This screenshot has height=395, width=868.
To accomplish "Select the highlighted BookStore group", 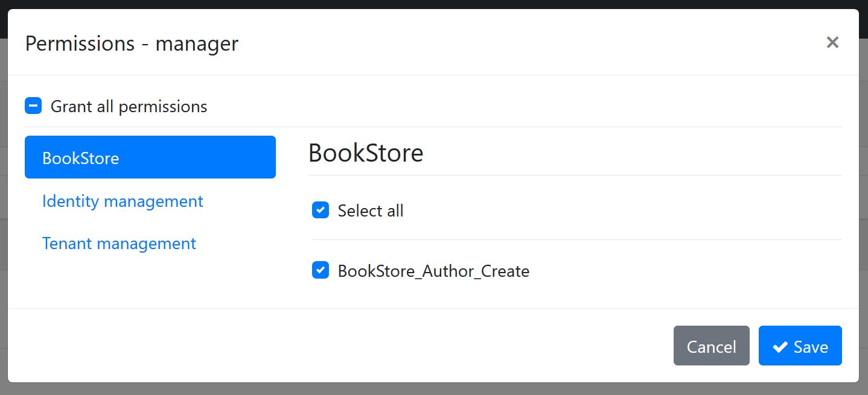I will click(x=150, y=157).
